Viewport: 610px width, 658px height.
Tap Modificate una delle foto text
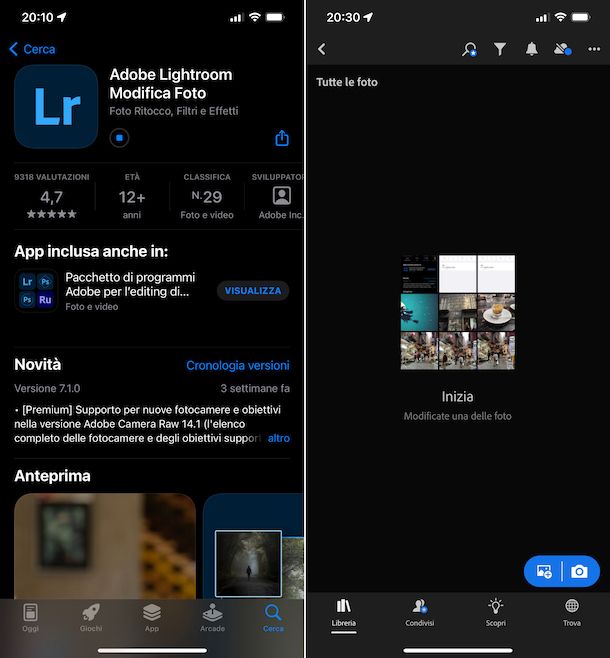(x=457, y=416)
